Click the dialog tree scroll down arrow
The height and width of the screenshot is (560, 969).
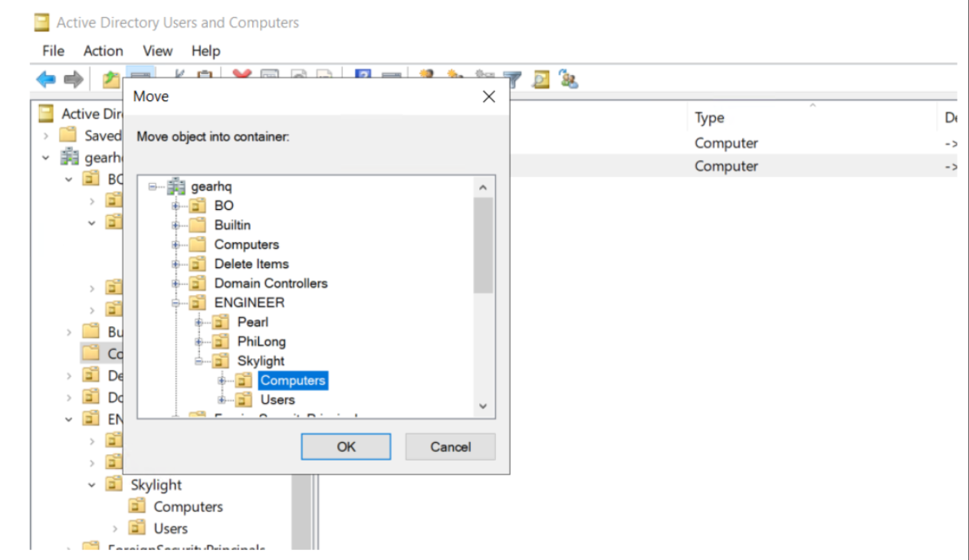(483, 406)
